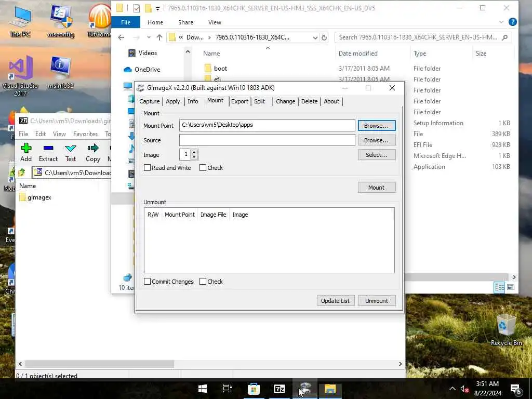Expand the Explorer address history dropdown
The width and height of the screenshot is (532, 399).
click(x=315, y=37)
